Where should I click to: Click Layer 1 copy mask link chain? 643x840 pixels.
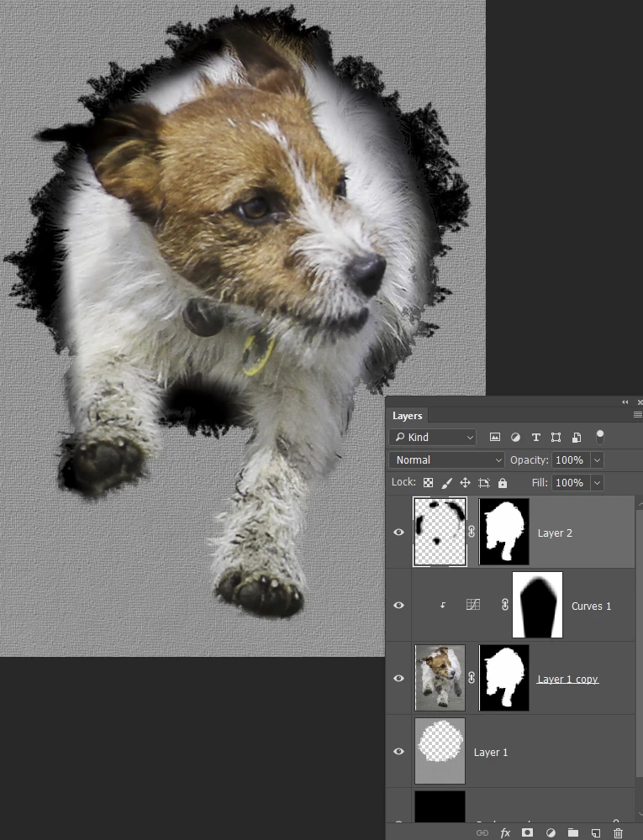472,678
